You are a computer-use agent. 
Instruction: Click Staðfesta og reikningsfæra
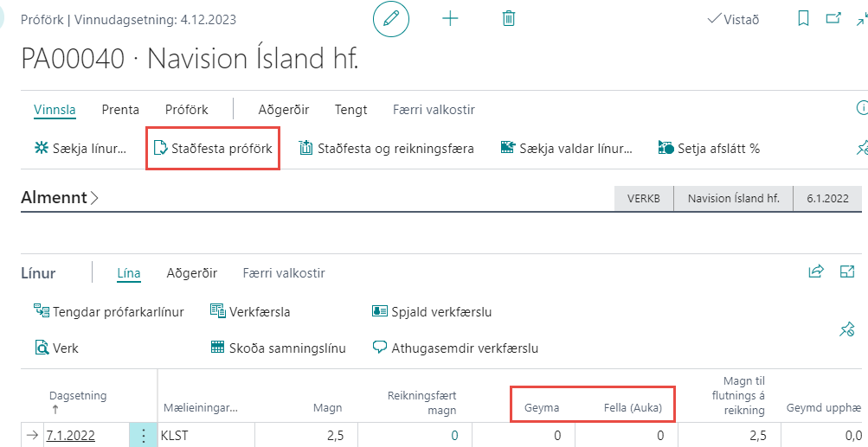(x=386, y=148)
